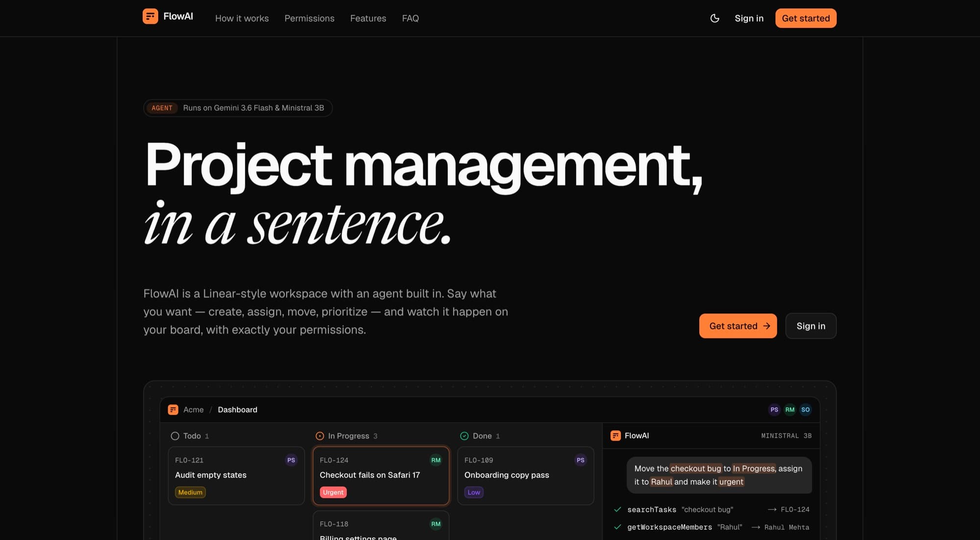Click the agent prompt message bubble

pyautogui.click(x=719, y=475)
